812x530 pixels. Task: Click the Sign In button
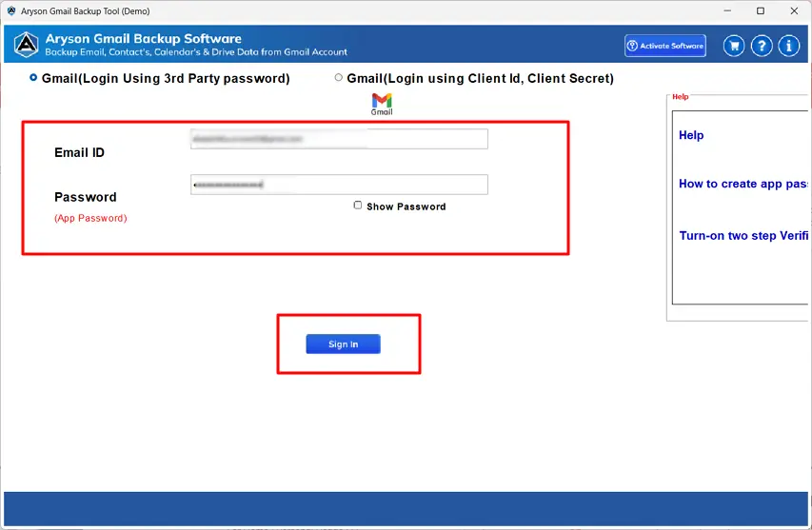click(343, 344)
